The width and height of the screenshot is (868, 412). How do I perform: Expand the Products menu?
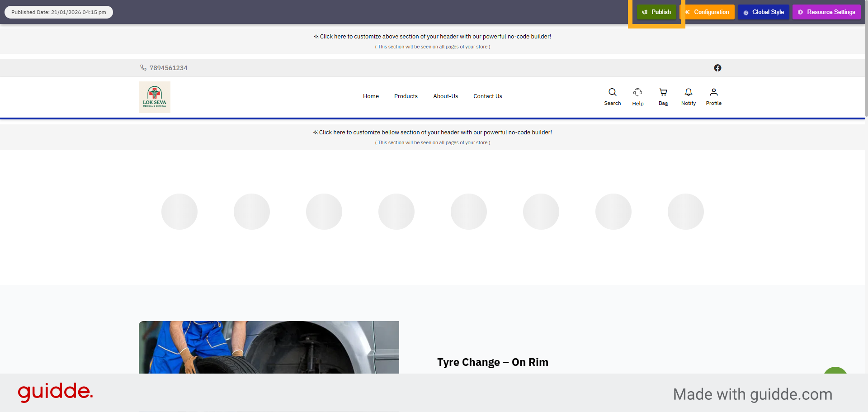406,96
